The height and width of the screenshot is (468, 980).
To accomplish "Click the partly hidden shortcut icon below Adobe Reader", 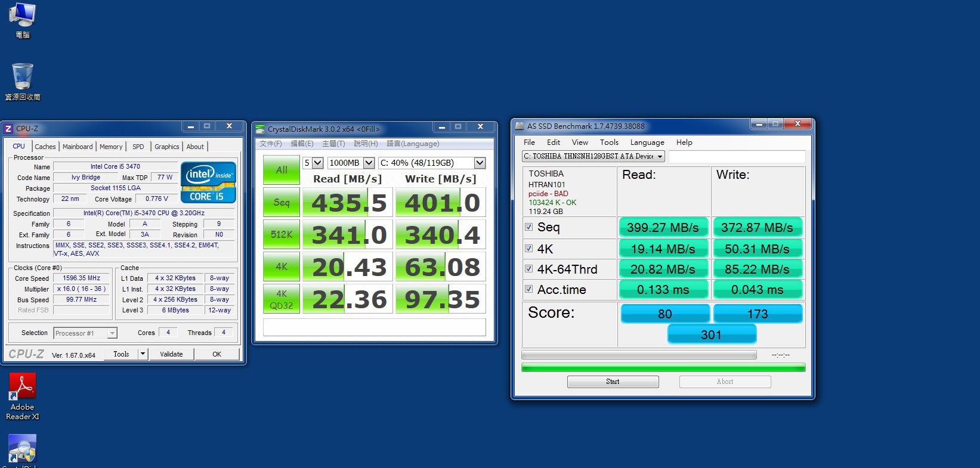I will click(x=23, y=450).
